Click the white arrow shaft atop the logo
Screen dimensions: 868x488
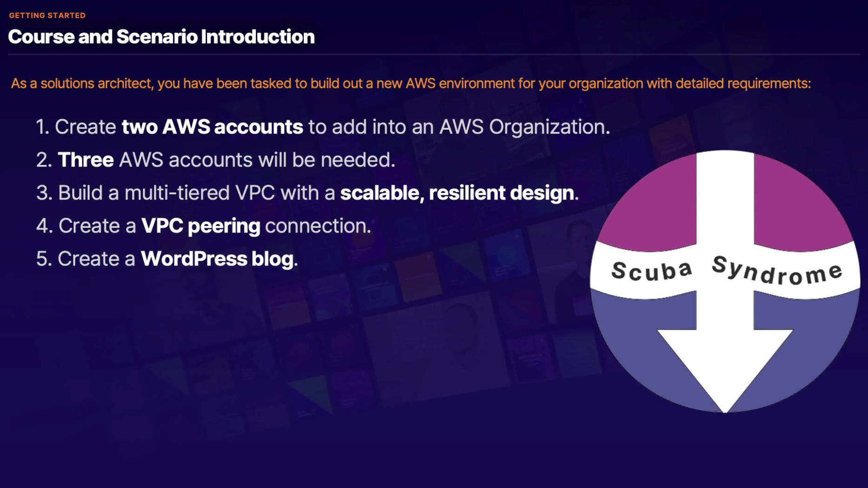click(x=725, y=195)
